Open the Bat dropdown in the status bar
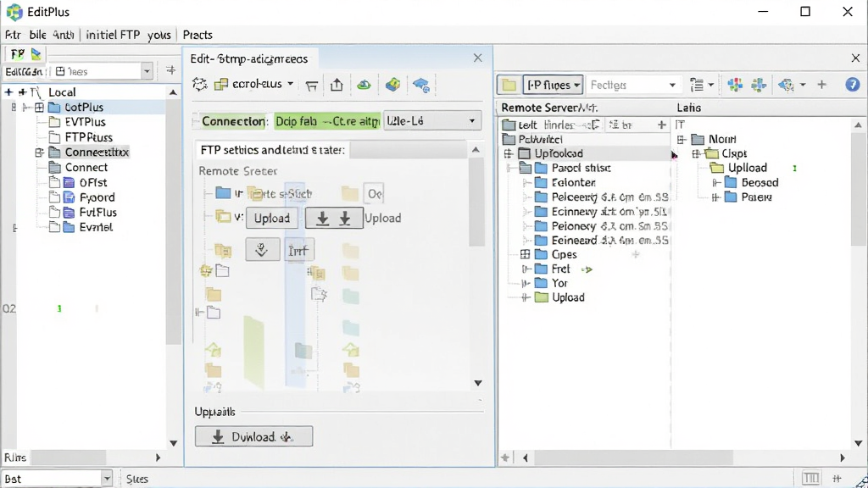 click(x=57, y=479)
